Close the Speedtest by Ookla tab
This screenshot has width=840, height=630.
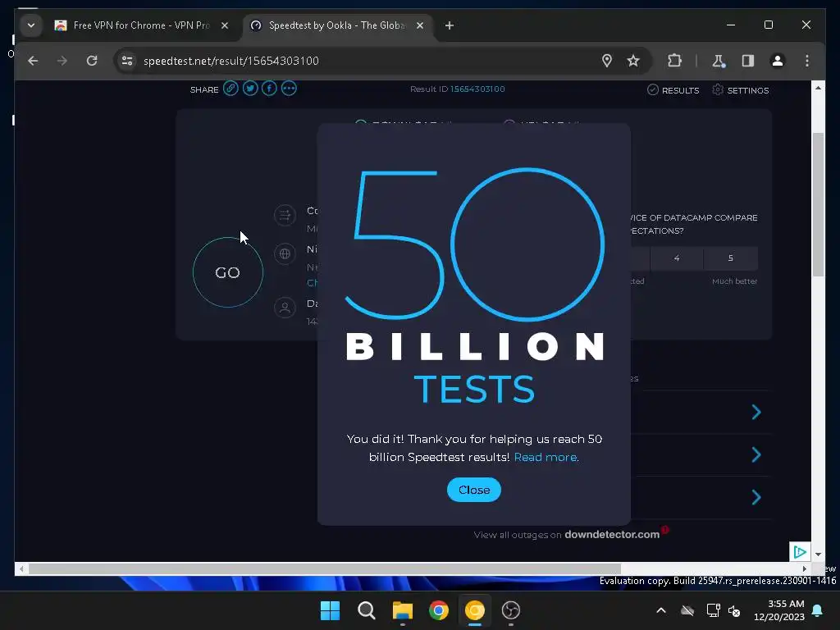(x=420, y=25)
